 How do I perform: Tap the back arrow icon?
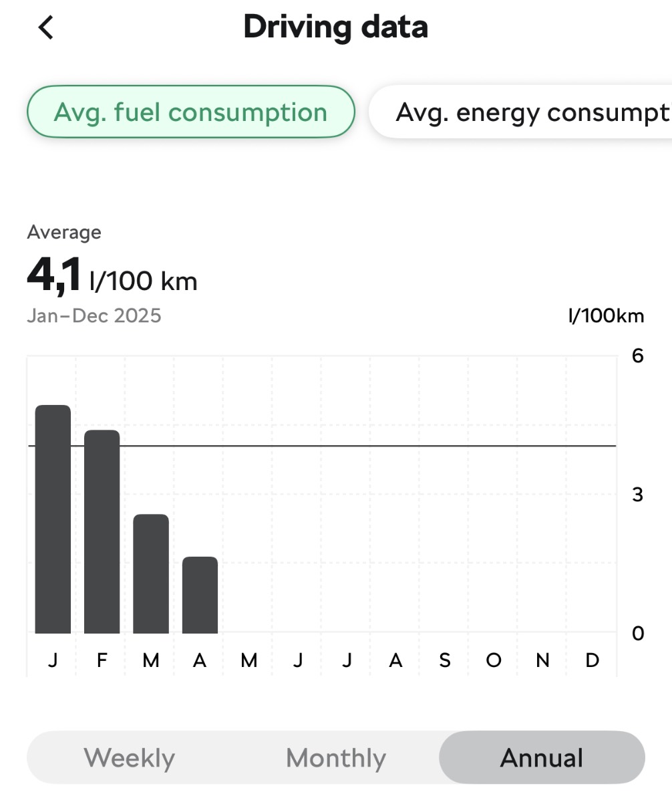45,28
